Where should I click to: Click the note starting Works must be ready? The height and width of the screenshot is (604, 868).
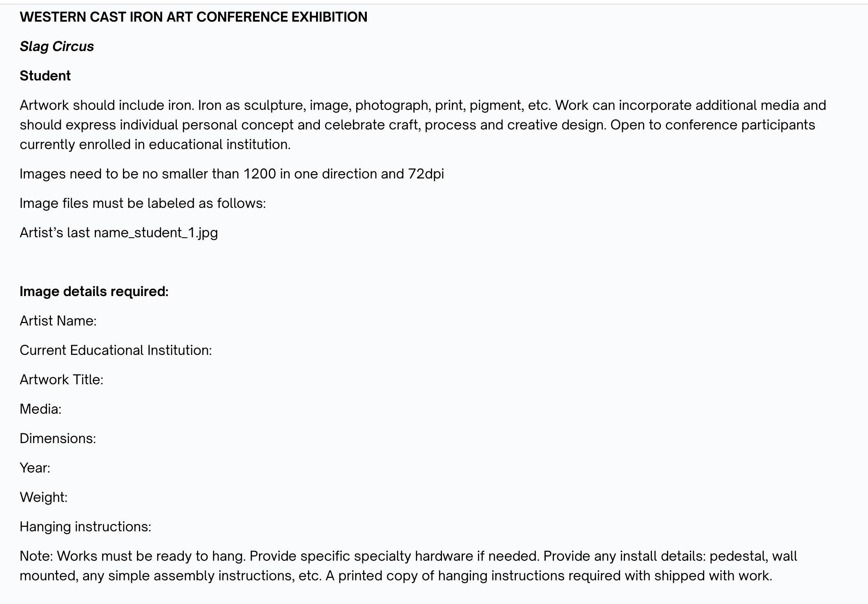[x=408, y=566]
